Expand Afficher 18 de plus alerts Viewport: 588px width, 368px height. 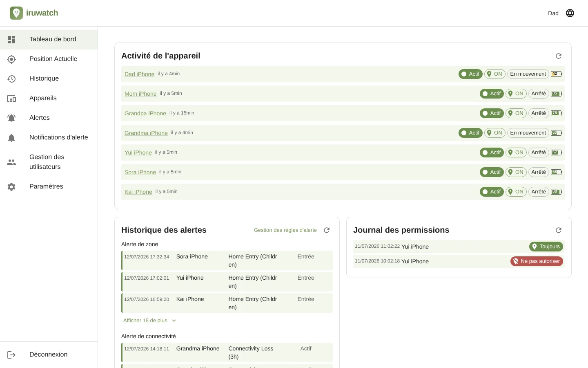149,321
